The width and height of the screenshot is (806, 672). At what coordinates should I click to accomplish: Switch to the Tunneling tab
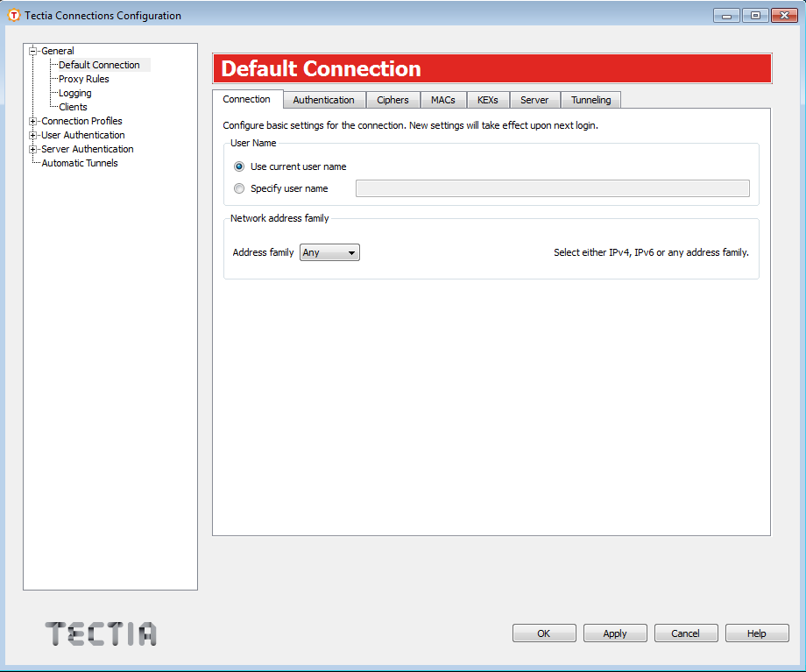click(x=590, y=99)
